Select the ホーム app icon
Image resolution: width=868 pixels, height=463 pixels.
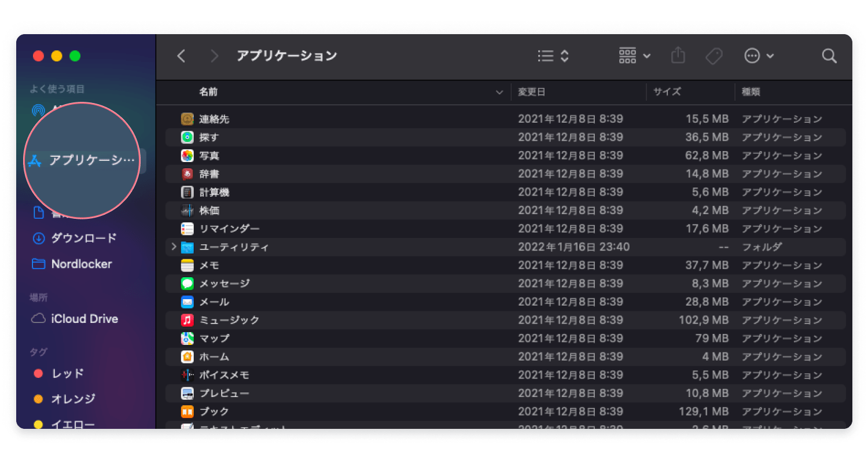[x=187, y=357]
